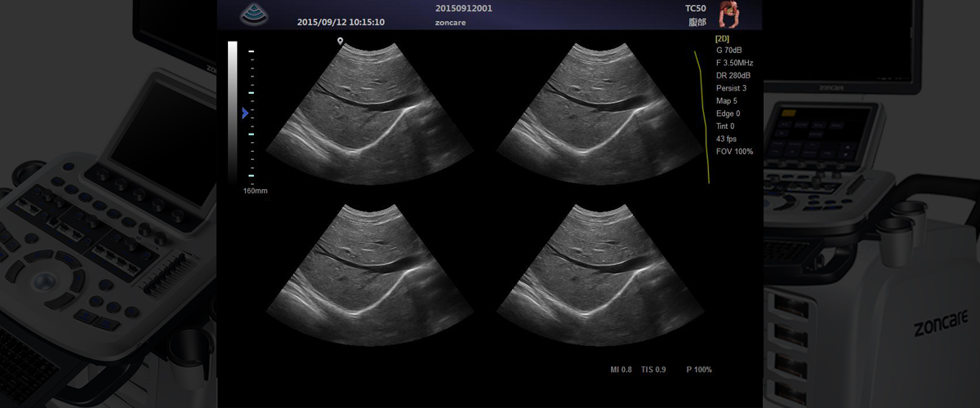Click the FOV 100% parameter

pos(734,152)
